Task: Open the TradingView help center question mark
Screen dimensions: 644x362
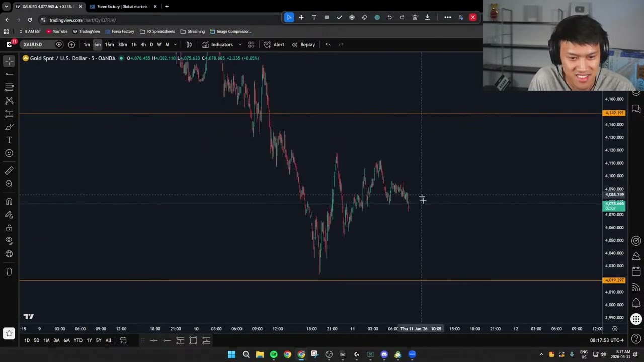Action: pyautogui.click(x=636, y=339)
